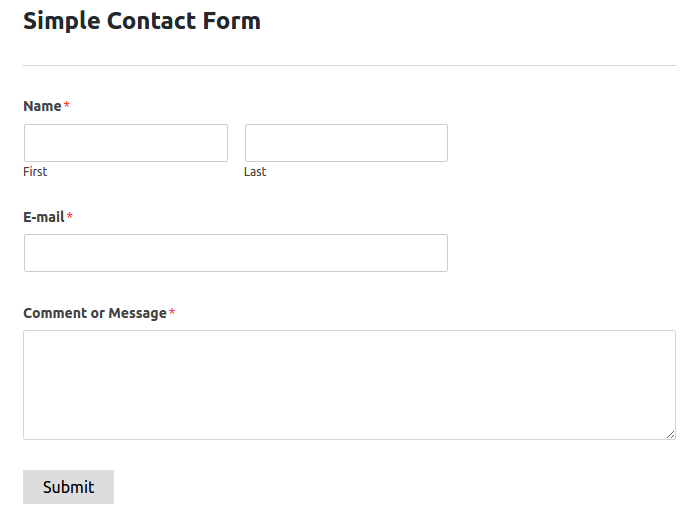Click the "First" sublabel under the name field

tap(35, 172)
